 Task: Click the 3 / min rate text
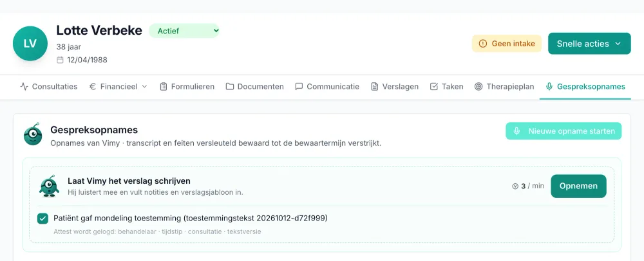tap(533, 186)
